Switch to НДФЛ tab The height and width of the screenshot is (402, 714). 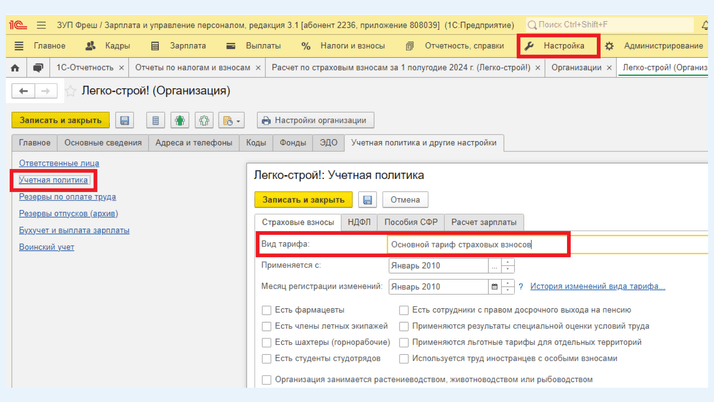(x=359, y=222)
